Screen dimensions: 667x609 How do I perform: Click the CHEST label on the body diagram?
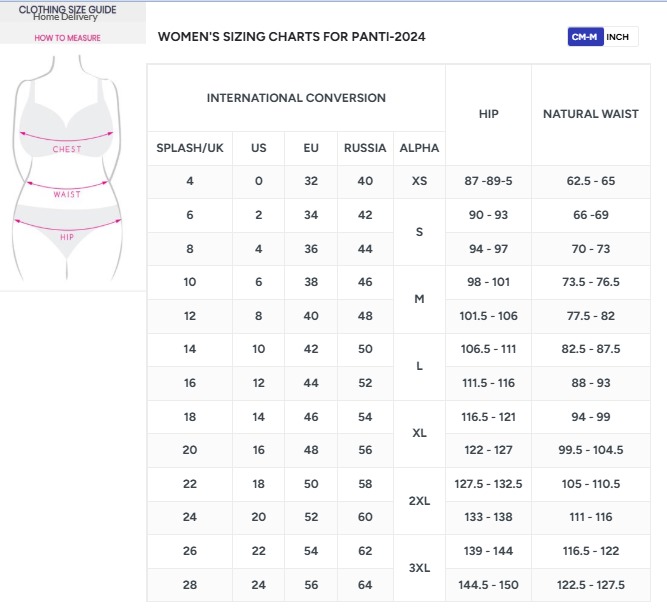tap(67, 149)
